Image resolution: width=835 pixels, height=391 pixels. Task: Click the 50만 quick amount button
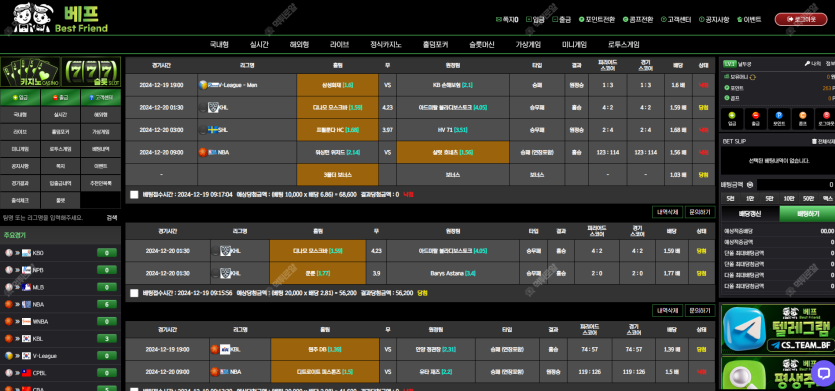point(808,198)
